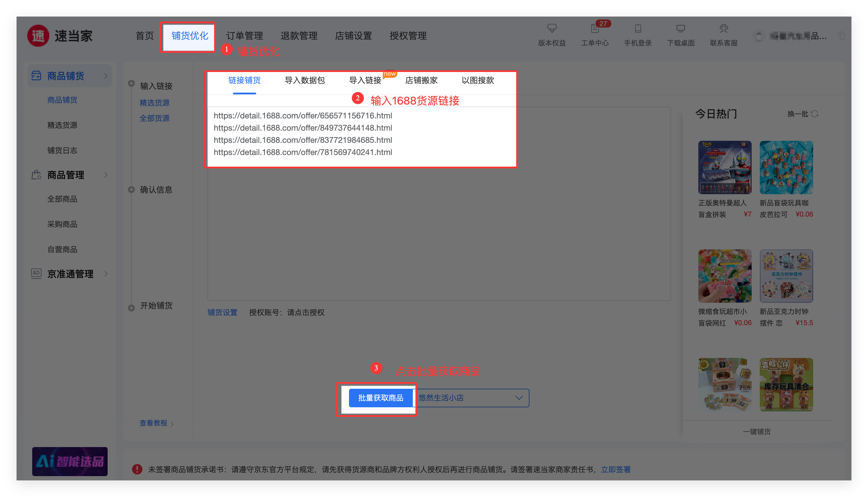This screenshot has height=497, width=868.
Task: Open the 查看教程 link
Action: tap(153, 423)
